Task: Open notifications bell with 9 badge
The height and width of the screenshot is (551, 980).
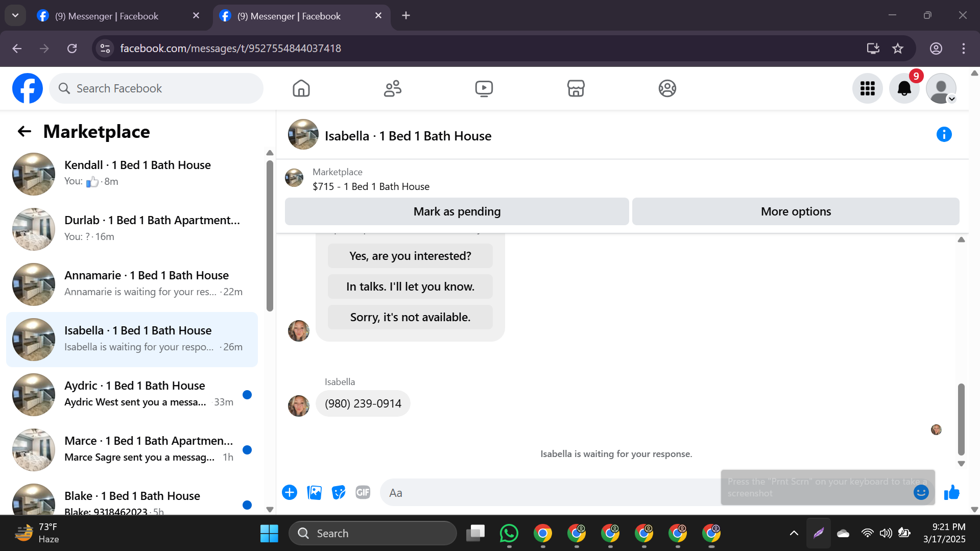Action: pos(904,88)
